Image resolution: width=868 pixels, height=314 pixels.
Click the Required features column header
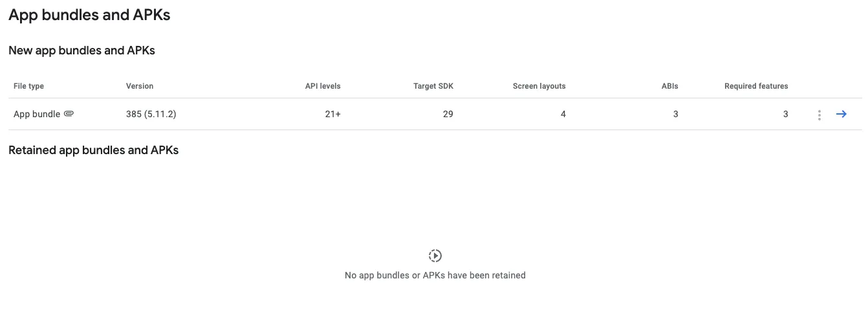756,86
